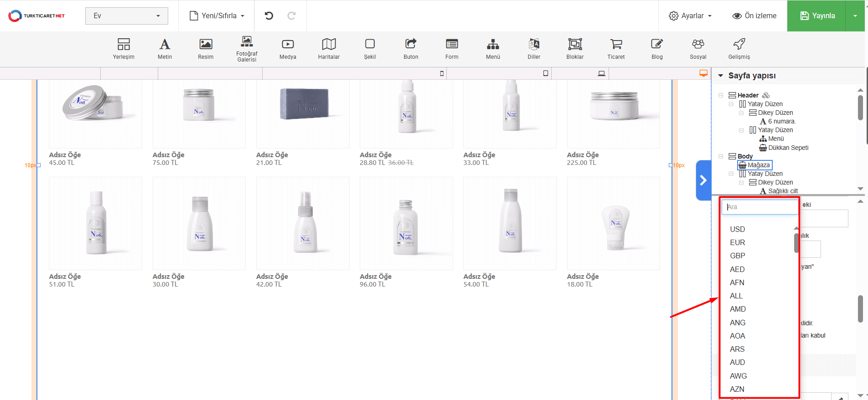Viewport: 868px width, 400px height.
Task: Open the Ev page selector dropdown
Action: pos(126,16)
